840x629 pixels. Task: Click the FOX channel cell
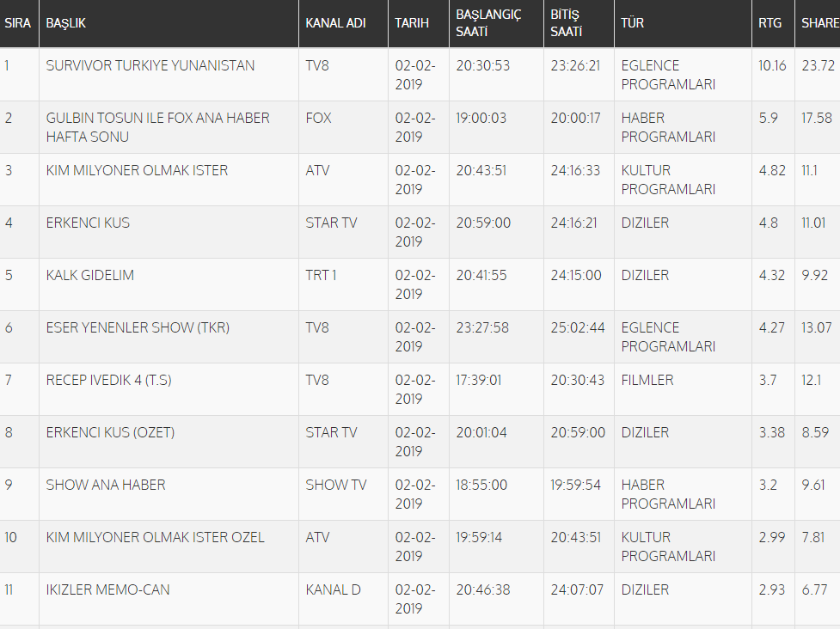click(318, 118)
